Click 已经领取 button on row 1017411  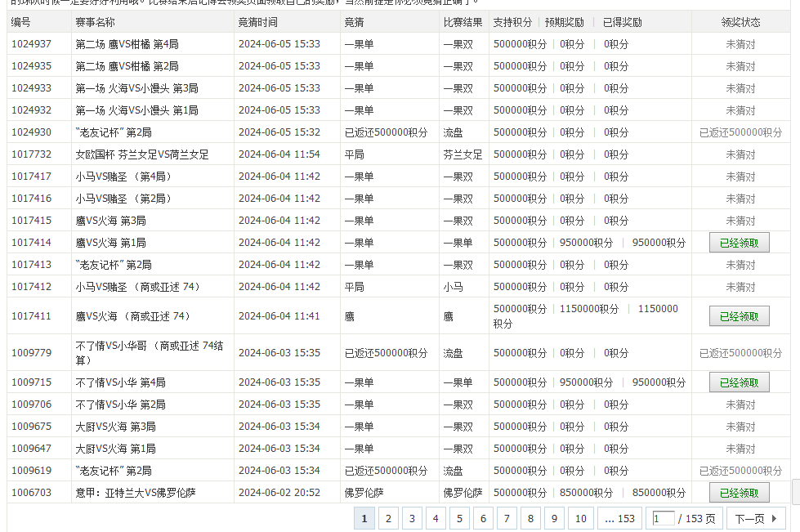tap(738, 315)
